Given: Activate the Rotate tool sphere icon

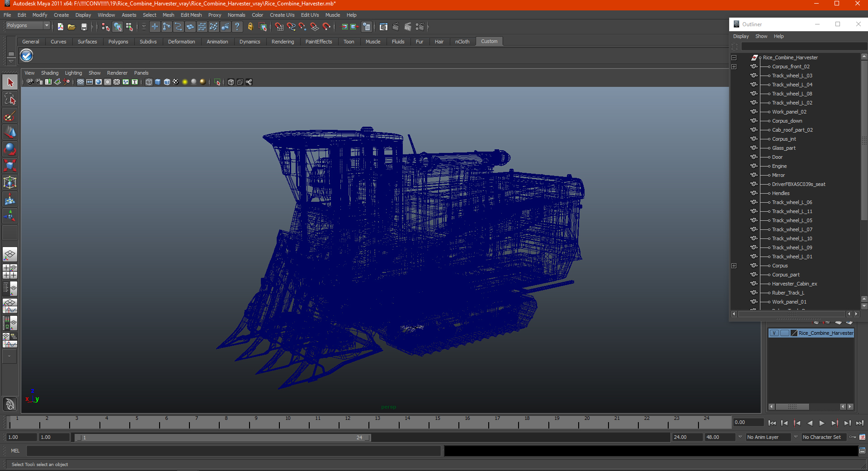Looking at the screenshot, I should [10, 149].
